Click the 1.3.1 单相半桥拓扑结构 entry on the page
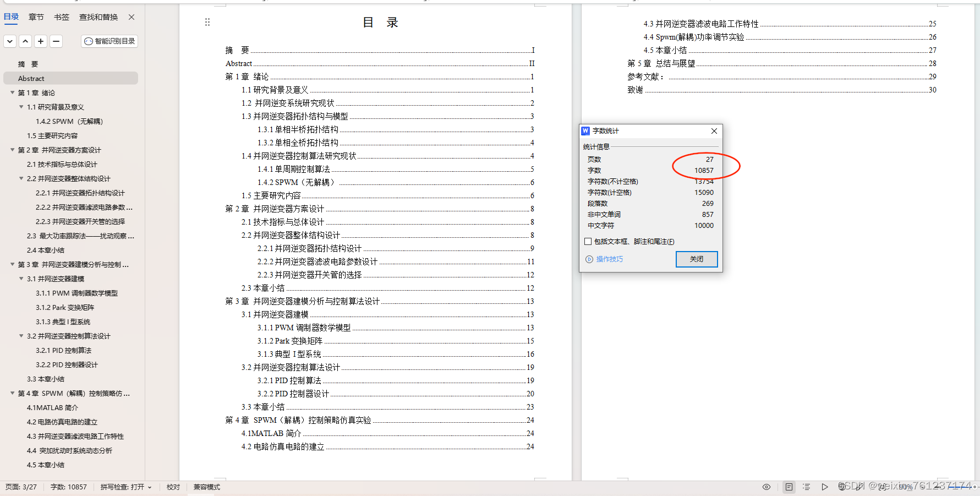The width and height of the screenshot is (980, 496). pyautogui.click(x=396, y=129)
